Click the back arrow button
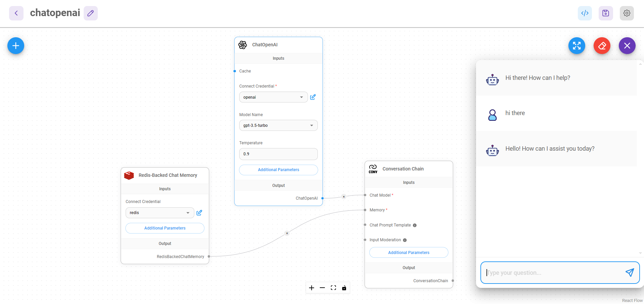Screen dimensions: 644x304 [x=16, y=13]
